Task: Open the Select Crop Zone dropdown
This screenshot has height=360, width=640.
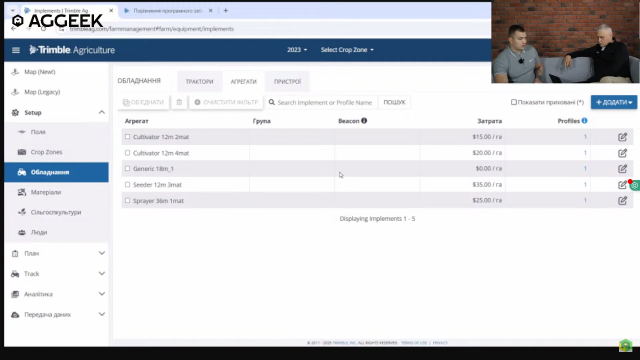Action: 347,50
